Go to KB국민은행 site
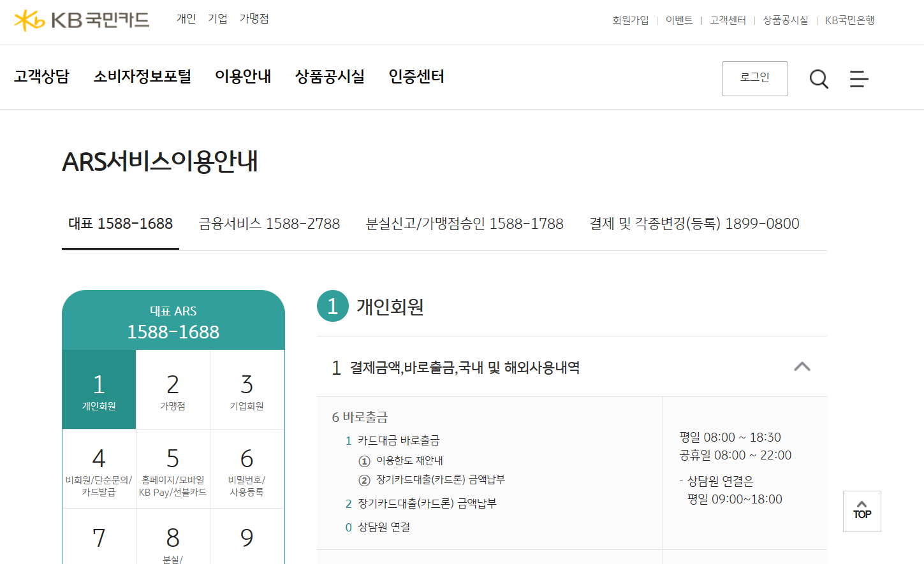Image resolution: width=924 pixels, height=564 pixels. click(x=850, y=20)
